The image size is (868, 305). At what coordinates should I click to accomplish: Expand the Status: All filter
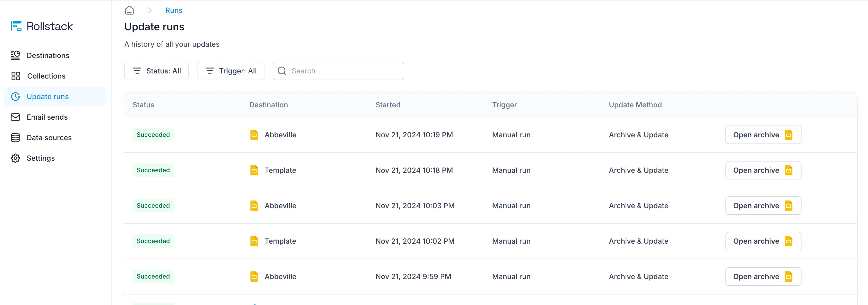click(x=156, y=71)
